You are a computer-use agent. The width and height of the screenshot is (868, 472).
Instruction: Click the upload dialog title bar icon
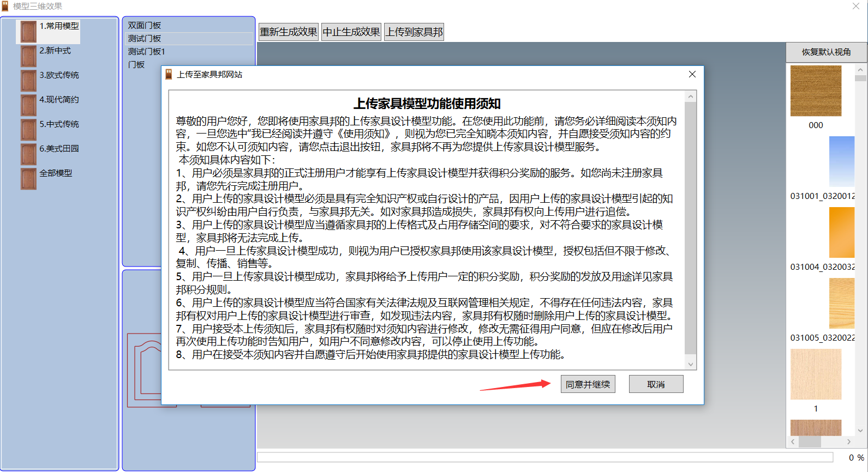(x=169, y=74)
